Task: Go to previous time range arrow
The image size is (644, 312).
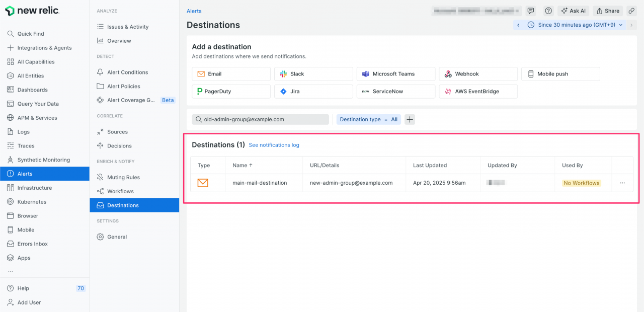Action: (x=518, y=25)
